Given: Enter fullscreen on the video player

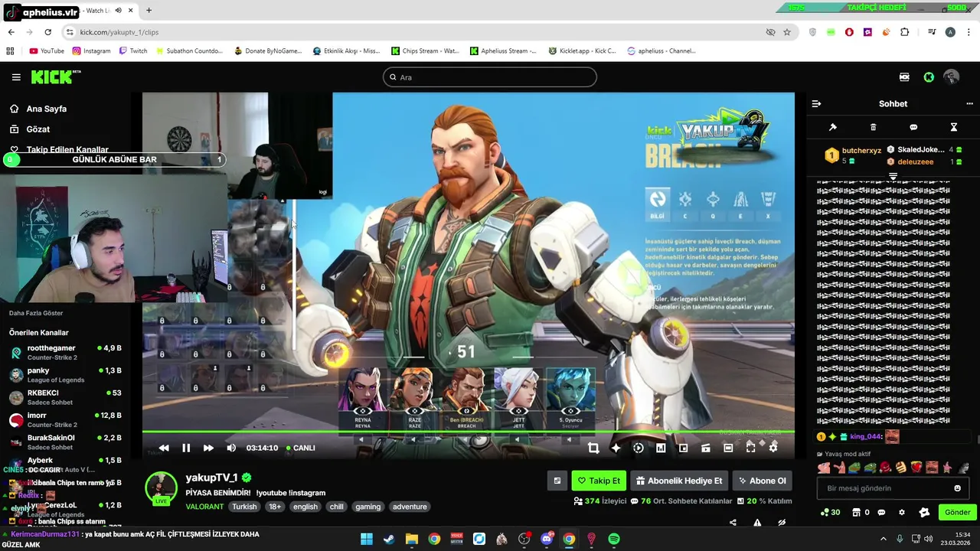Looking at the screenshot, I should coord(751,448).
